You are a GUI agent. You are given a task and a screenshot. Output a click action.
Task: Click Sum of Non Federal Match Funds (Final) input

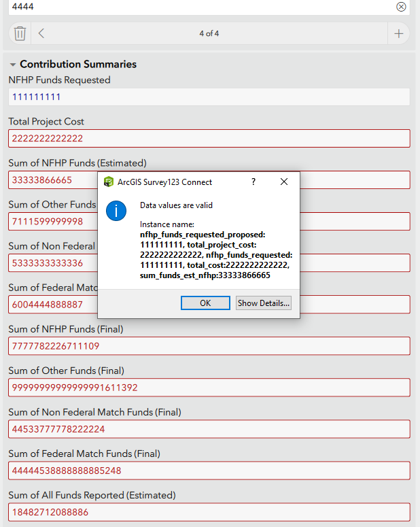click(x=209, y=429)
